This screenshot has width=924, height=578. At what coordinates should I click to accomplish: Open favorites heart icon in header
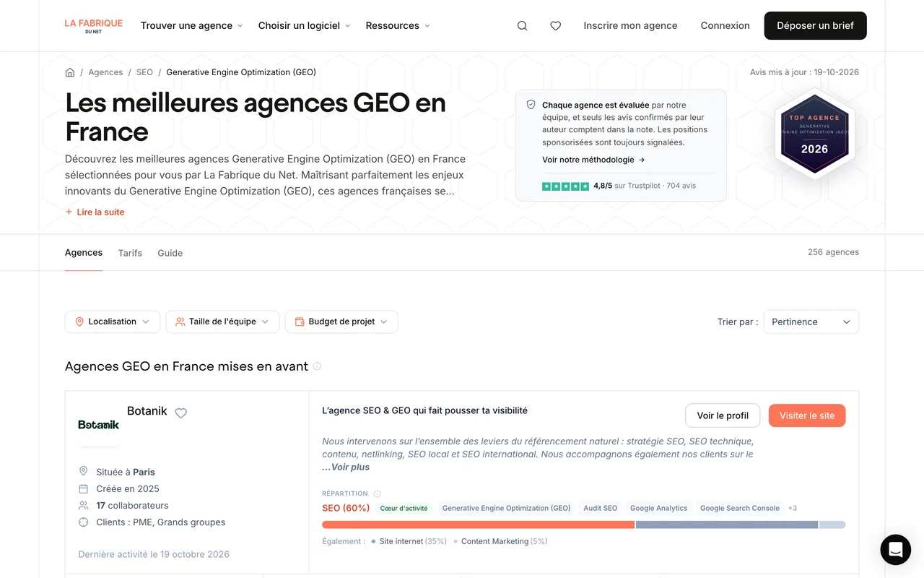coord(556,26)
